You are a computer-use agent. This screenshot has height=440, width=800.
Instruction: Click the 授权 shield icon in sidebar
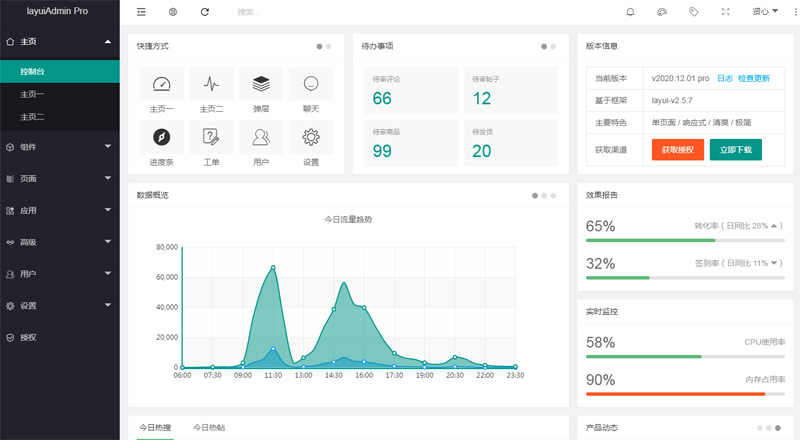pyautogui.click(x=10, y=337)
